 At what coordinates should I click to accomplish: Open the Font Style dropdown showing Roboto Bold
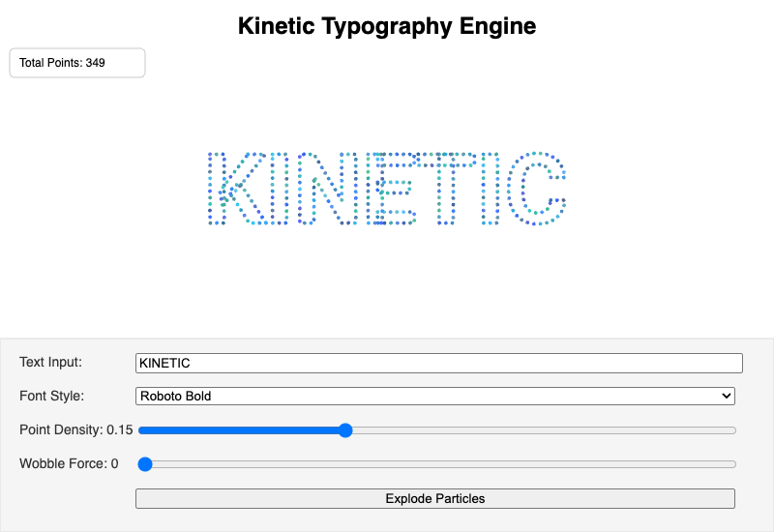click(434, 396)
